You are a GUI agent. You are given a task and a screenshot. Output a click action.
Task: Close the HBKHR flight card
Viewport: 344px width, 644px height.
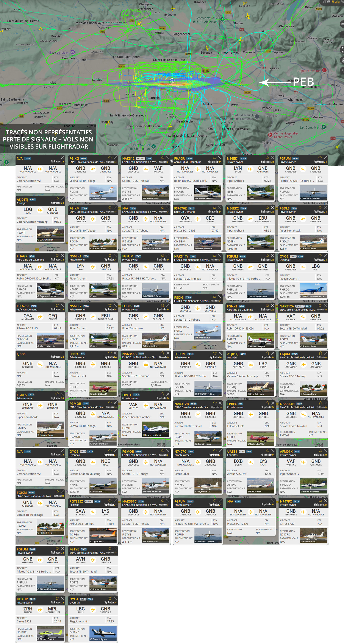click(63, 598)
